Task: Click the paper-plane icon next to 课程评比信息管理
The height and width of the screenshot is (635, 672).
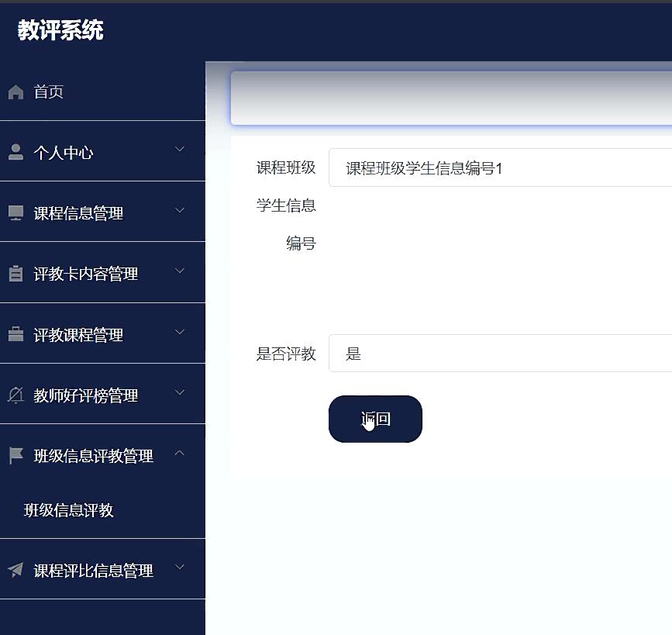Action: coord(16,569)
